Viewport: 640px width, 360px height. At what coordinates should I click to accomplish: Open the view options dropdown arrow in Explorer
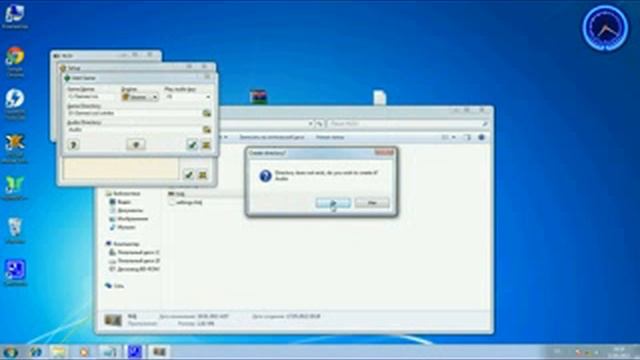click(454, 138)
